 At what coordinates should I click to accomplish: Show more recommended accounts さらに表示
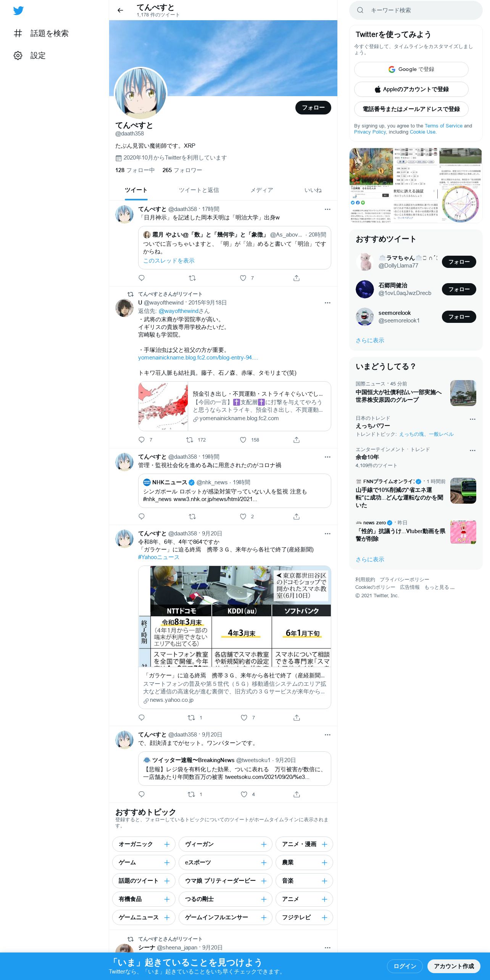[x=370, y=340]
